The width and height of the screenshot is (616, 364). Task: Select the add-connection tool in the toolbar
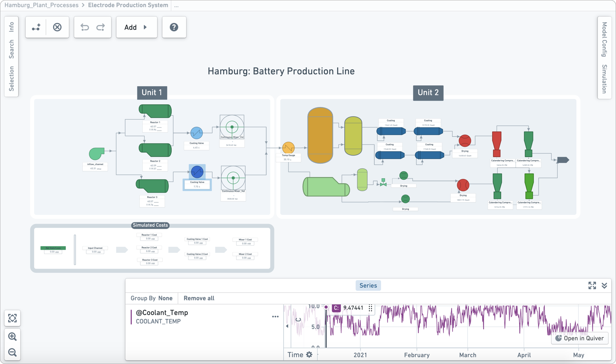37,27
